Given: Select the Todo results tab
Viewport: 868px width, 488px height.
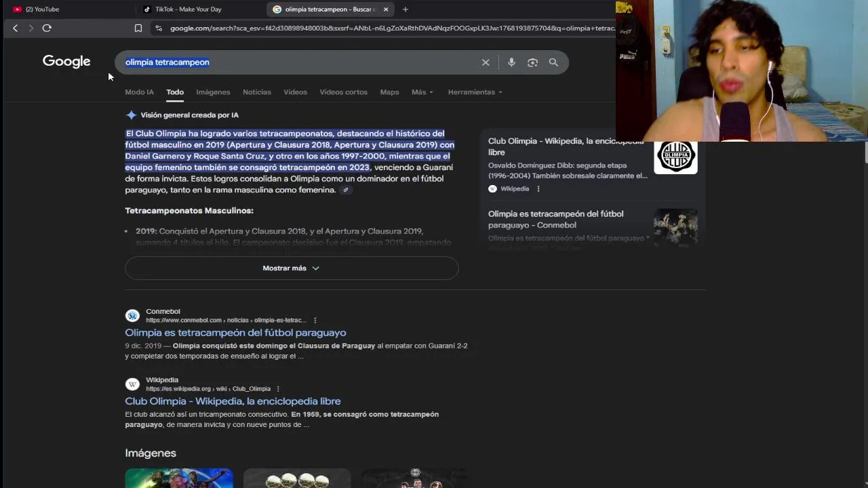Looking at the screenshot, I should pyautogui.click(x=175, y=92).
